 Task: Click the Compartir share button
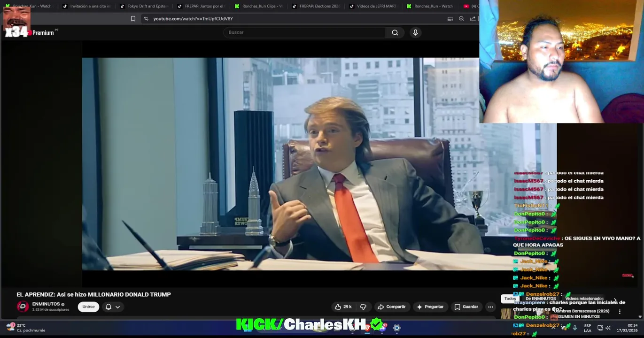point(392,307)
